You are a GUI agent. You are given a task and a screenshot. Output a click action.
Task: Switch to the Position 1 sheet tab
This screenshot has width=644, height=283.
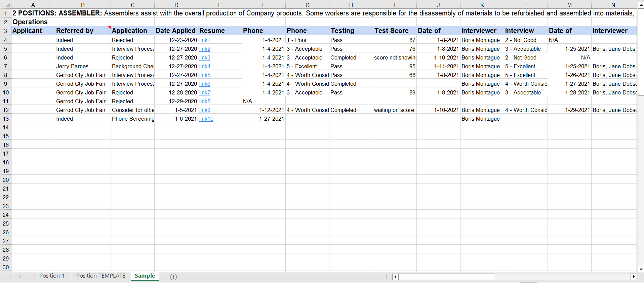click(x=52, y=276)
